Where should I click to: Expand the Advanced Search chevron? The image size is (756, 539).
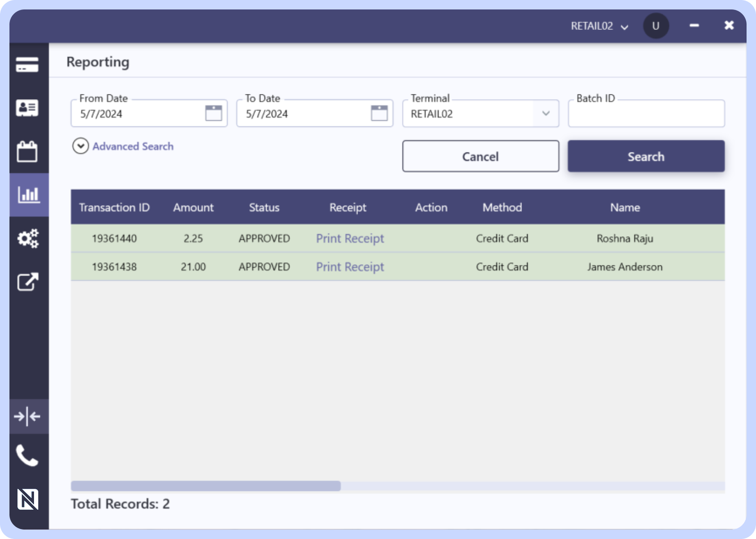[81, 146]
